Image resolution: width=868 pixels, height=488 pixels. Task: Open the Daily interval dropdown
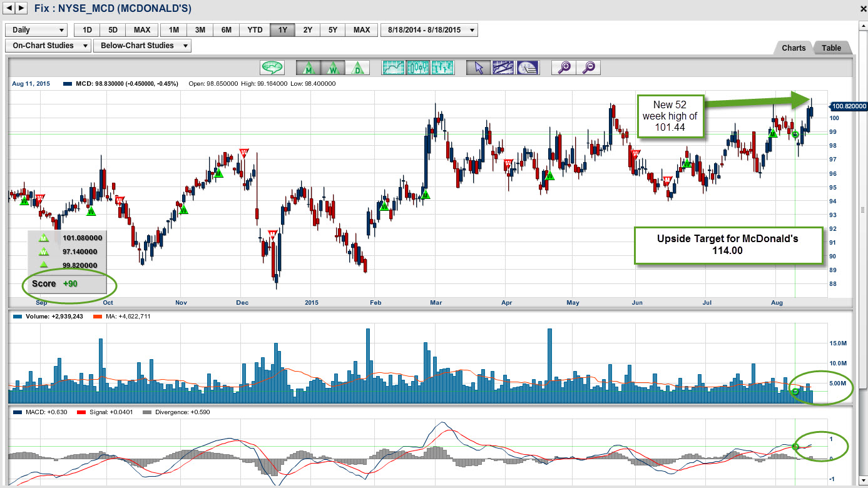click(36, 30)
